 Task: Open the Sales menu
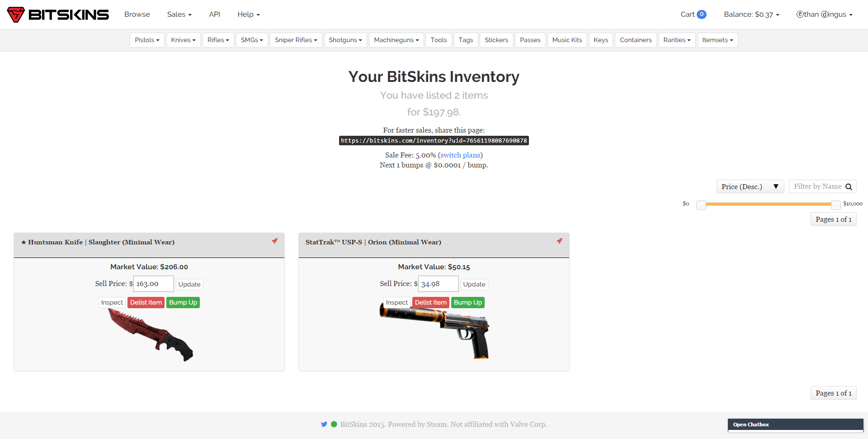(179, 14)
